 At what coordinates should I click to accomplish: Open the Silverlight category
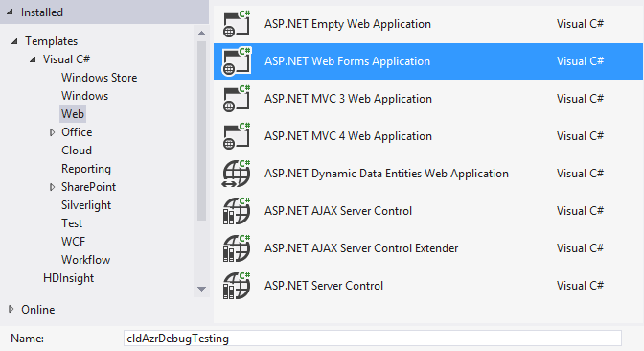click(x=86, y=205)
